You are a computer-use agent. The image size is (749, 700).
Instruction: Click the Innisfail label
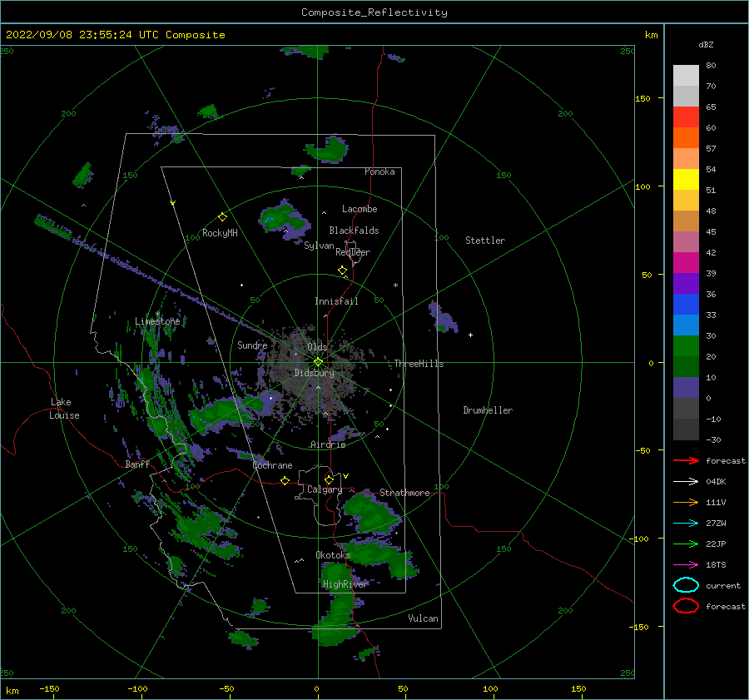coord(336,301)
